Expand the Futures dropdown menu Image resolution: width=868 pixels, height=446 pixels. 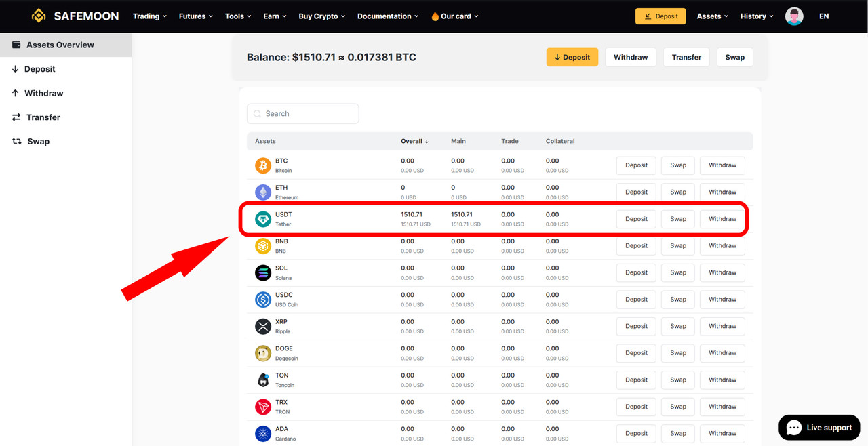[x=195, y=16]
